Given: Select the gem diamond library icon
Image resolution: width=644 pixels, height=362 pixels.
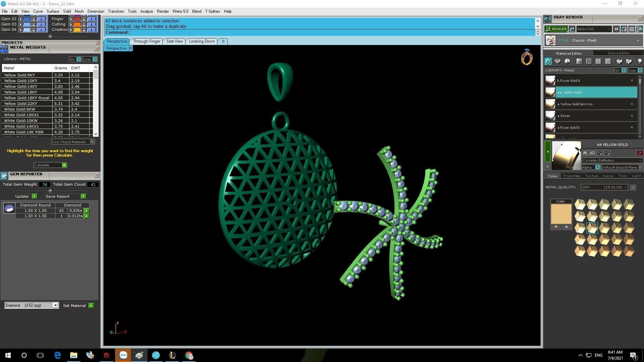Looking at the screenshot, I should tap(557, 61).
